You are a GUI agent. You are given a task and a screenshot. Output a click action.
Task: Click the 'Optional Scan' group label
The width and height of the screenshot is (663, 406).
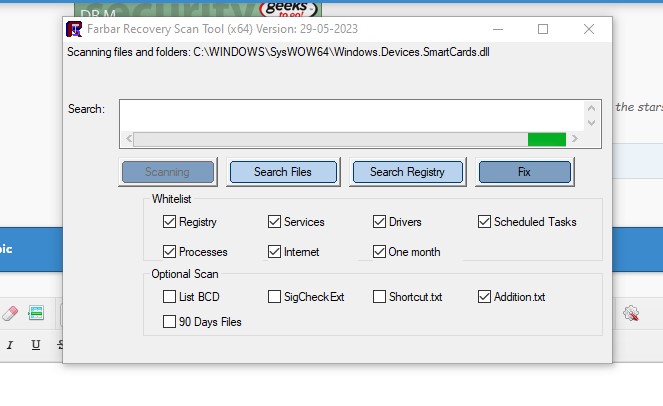coord(185,274)
